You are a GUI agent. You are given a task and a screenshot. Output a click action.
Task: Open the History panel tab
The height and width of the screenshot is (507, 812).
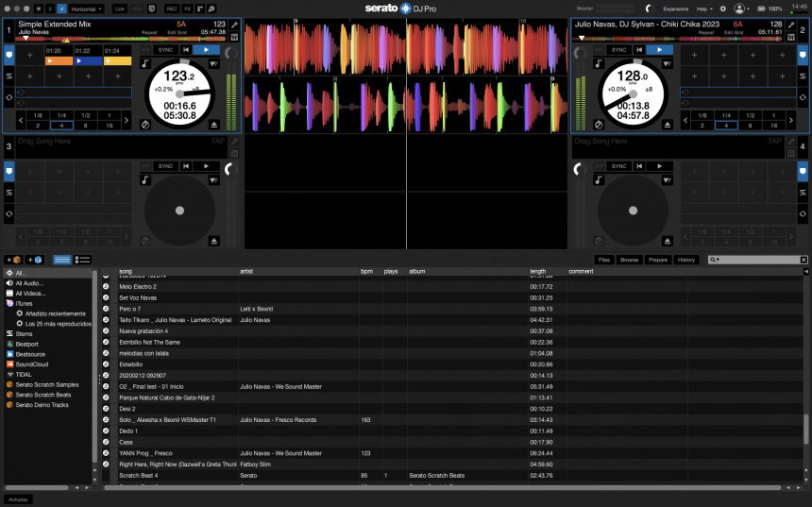tap(686, 260)
